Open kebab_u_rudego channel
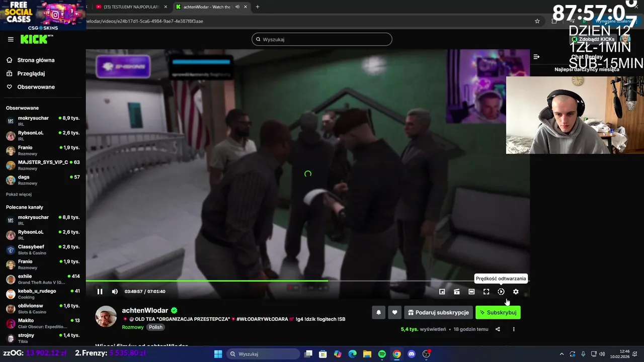644x362 pixels. pos(43,294)
